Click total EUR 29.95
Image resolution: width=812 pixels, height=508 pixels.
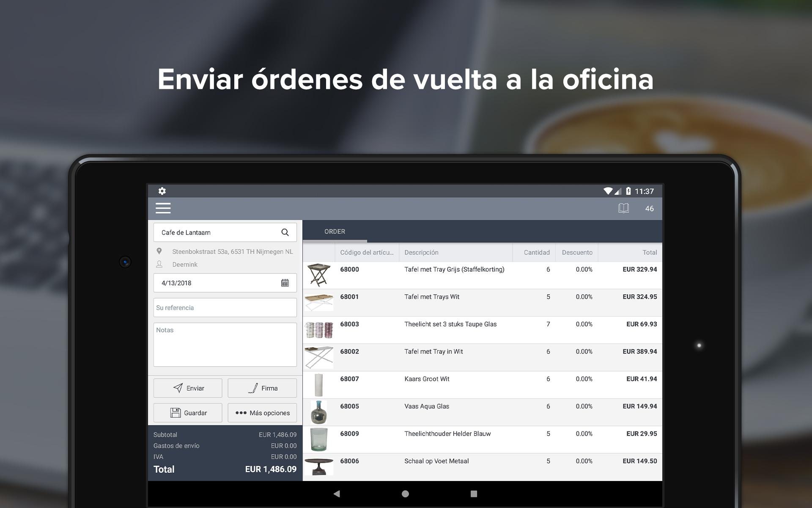pos(642,433)
